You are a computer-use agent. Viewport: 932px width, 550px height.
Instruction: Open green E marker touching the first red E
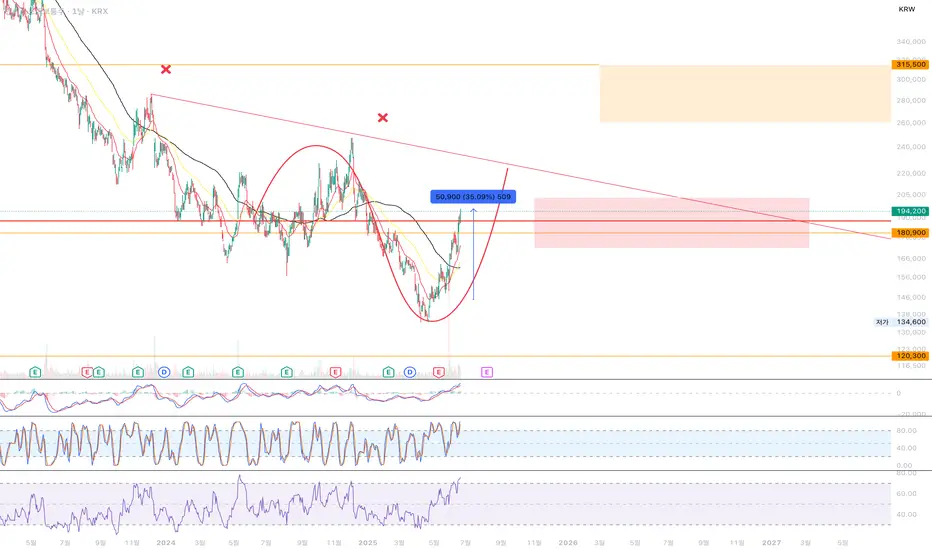(x=99, y=372)
